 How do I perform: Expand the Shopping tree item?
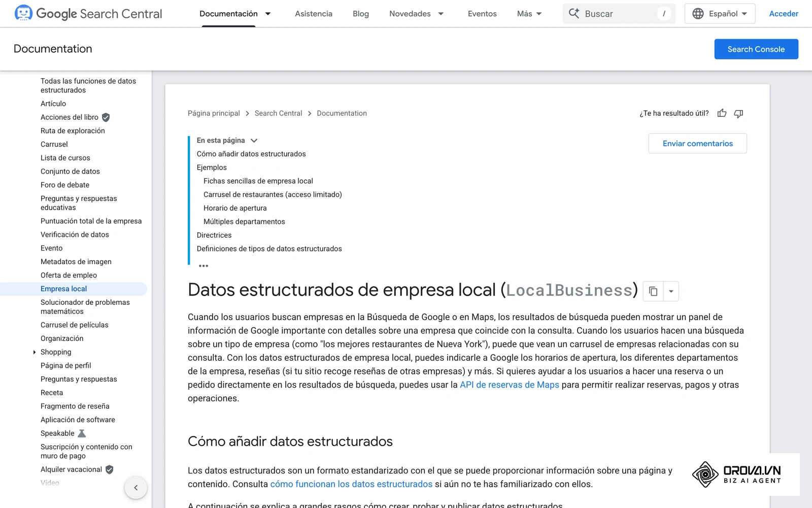click(x=34, y=352)
